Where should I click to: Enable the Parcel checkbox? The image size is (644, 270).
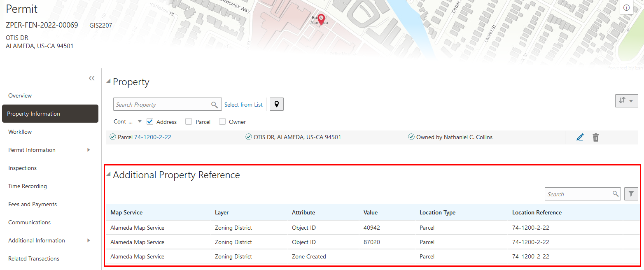coord(189,122)
